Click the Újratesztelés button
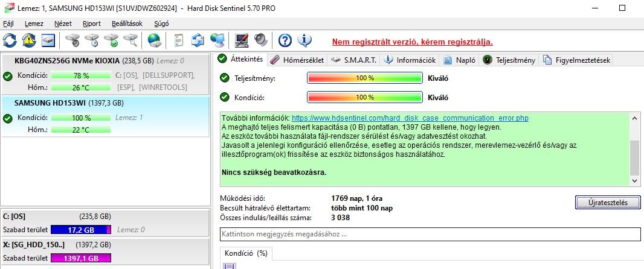Viewport: 644px width, 269px height. point(607,203)
